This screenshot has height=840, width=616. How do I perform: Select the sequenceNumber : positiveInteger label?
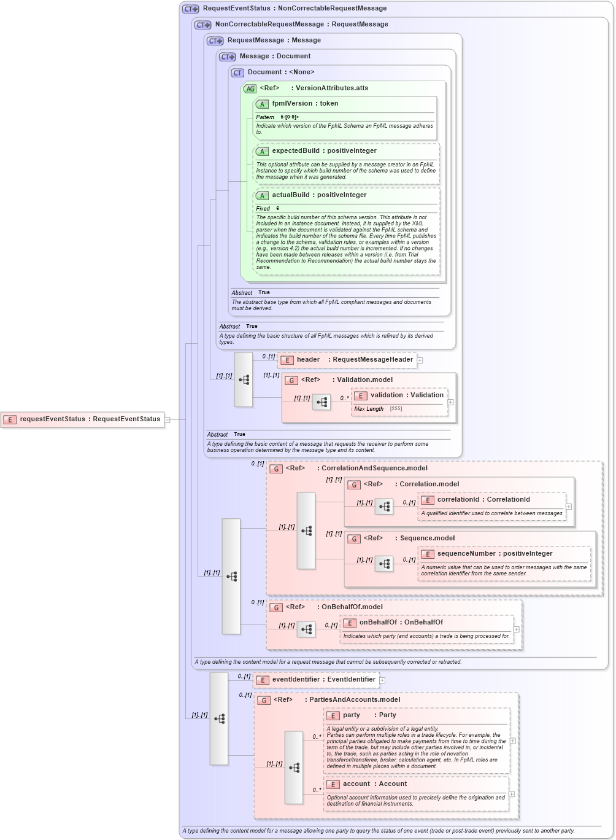tap(495, 554)
